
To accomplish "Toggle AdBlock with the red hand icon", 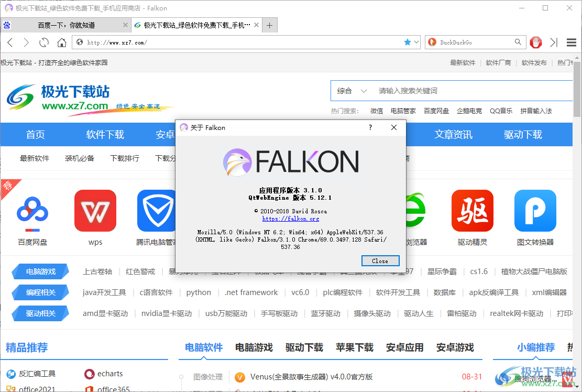I will pos(536,42).
